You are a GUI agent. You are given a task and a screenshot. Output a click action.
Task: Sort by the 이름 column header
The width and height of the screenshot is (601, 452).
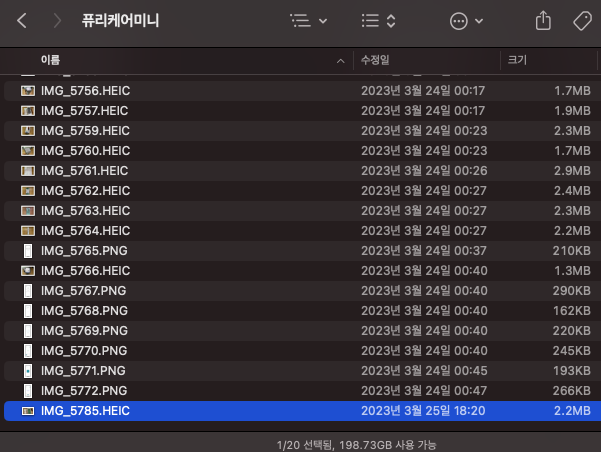[50, 60]
